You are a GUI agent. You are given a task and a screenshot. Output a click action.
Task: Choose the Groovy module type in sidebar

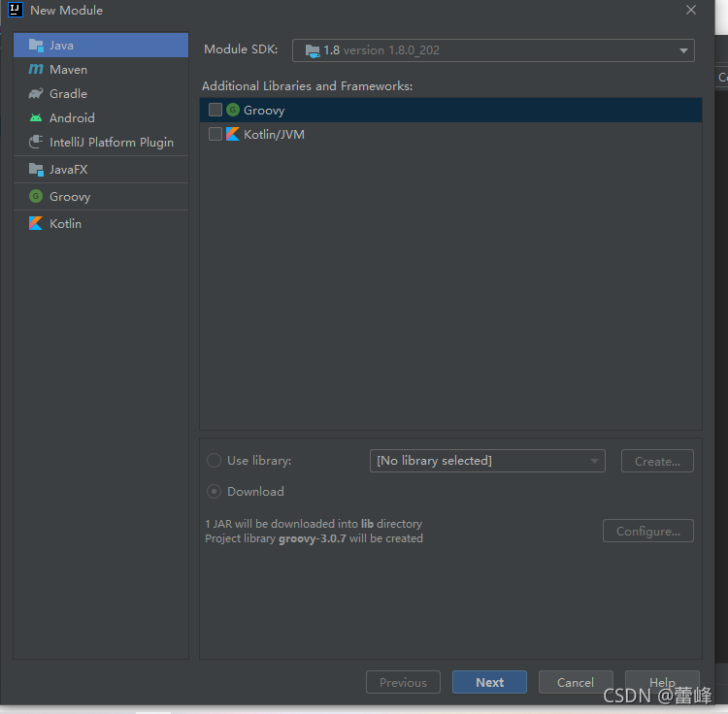(101, 197)
